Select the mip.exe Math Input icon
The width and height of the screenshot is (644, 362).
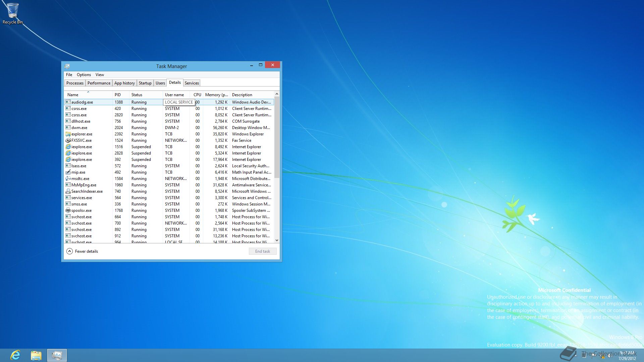click(68, 172)
